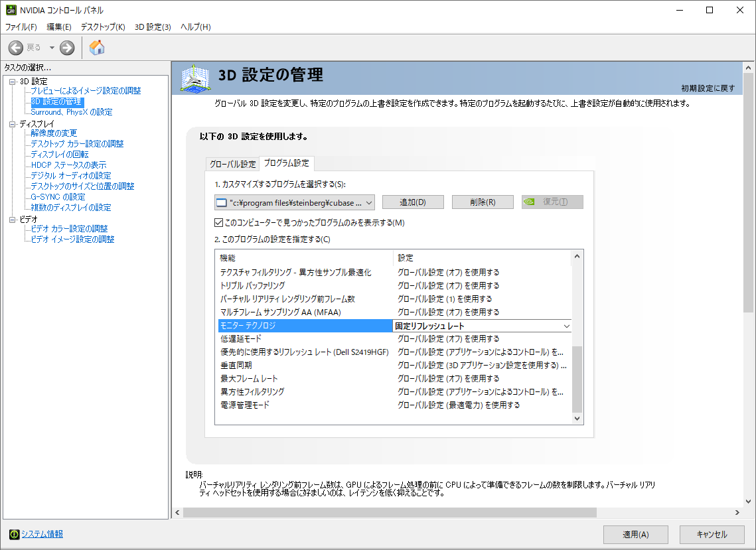Select the 低遅延モード feature row
756x550 pixels.
394,339
